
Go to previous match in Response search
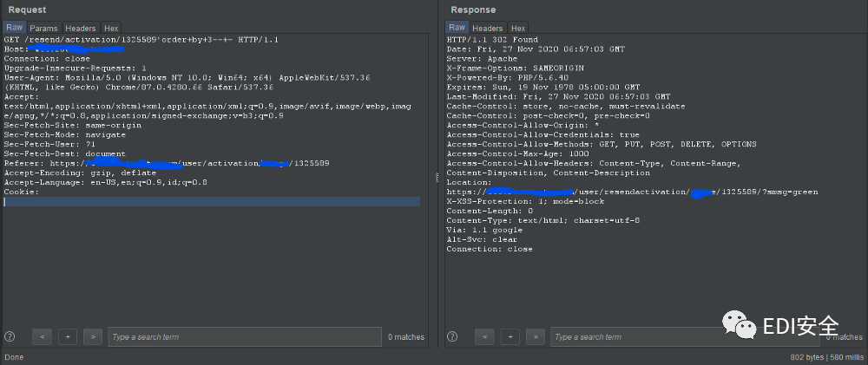pos(485,336)
